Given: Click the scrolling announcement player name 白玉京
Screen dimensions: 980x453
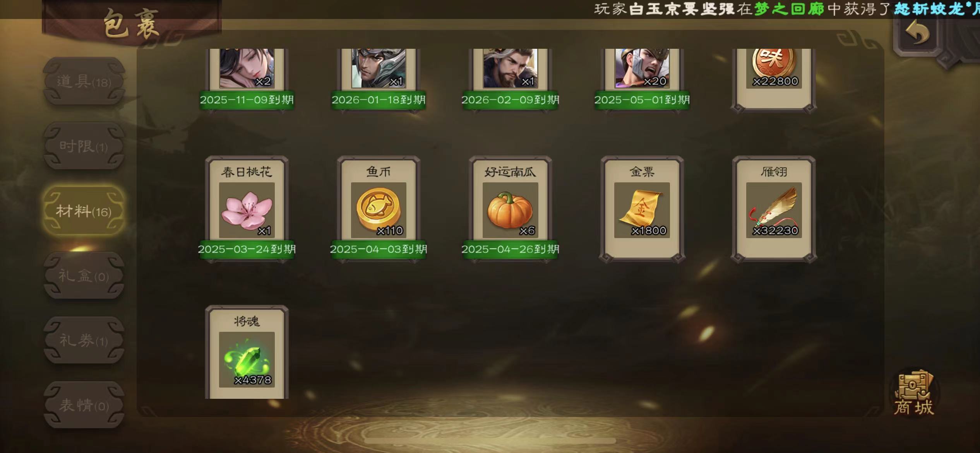Looking at the screenshot, I should pyautogui.click(x=655, y=9).
